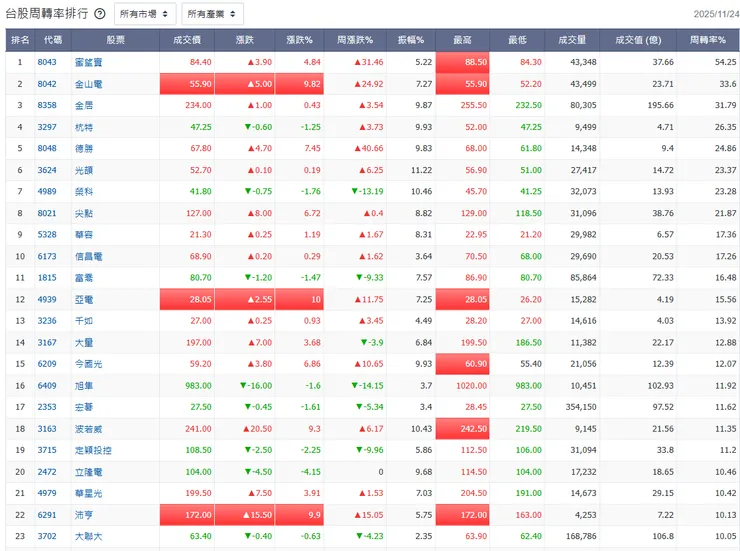
Task: Sort by the 漲跌 column header
Action: pyautogui.click(x=245, y=40)
